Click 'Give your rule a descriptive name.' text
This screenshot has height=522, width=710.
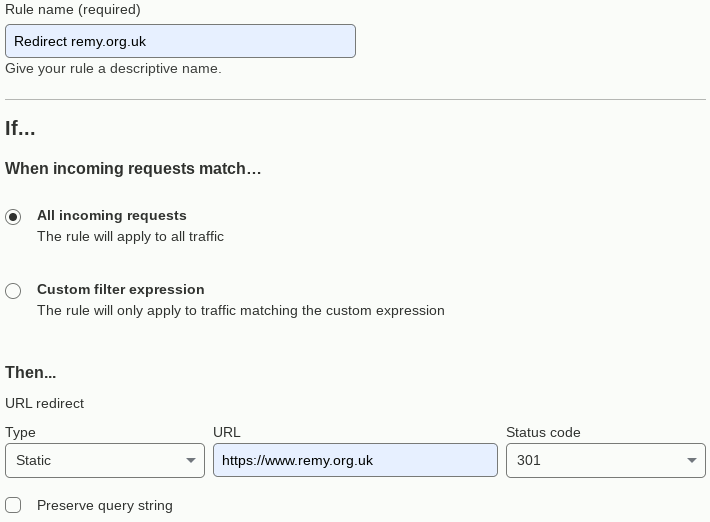click(x=113, y=69)
